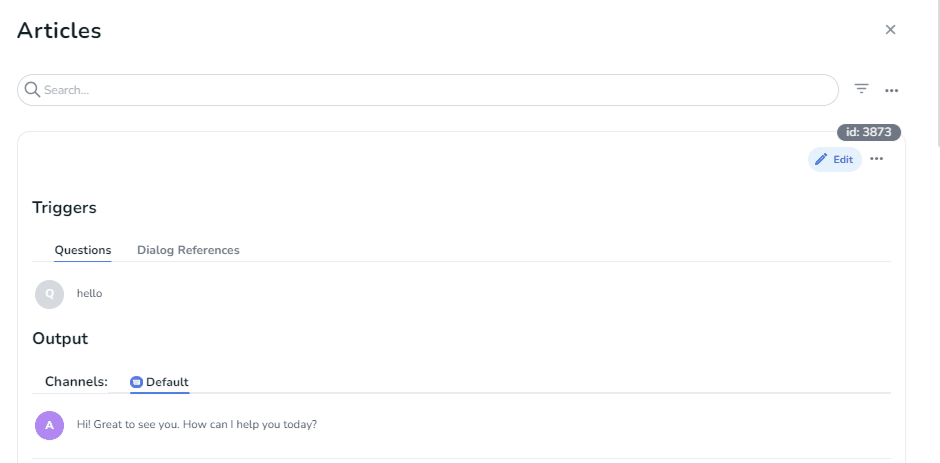The width and height of the screenshot is (940, 463).
Task: Click the Channels label
Action: click(x=76, y=382)
